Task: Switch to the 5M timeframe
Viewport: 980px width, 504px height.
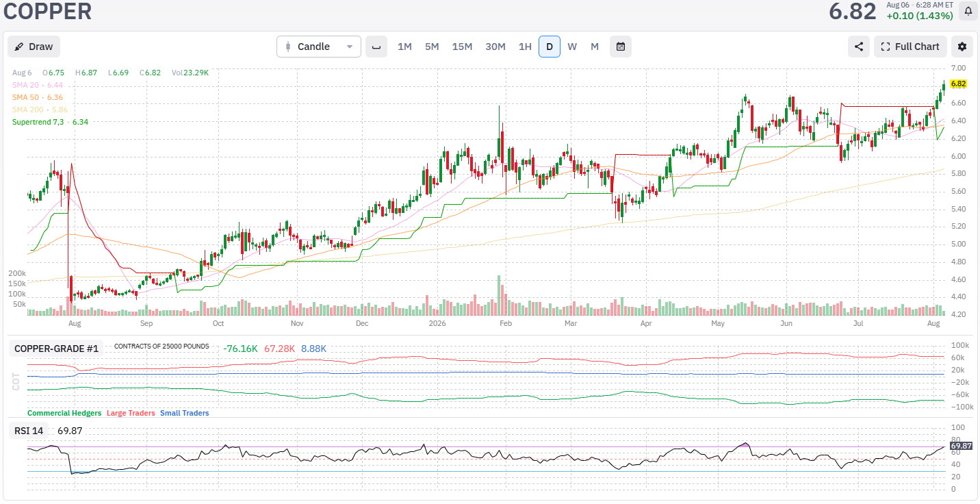Action: click(x=432, y=47)
